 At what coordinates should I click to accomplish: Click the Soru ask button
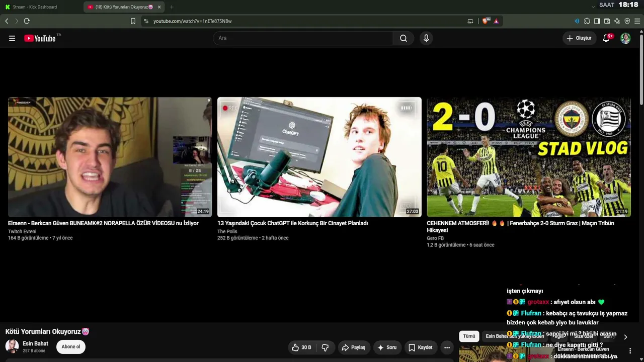387,347
